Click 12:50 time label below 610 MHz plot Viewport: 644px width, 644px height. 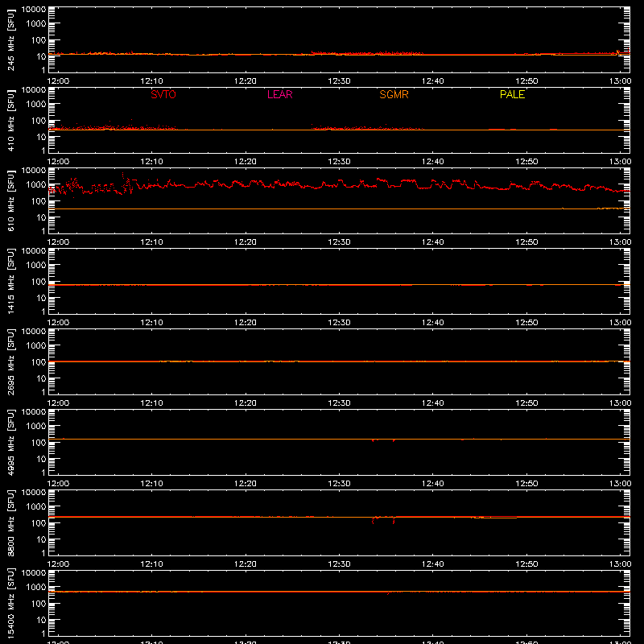(x=526, y=242)
